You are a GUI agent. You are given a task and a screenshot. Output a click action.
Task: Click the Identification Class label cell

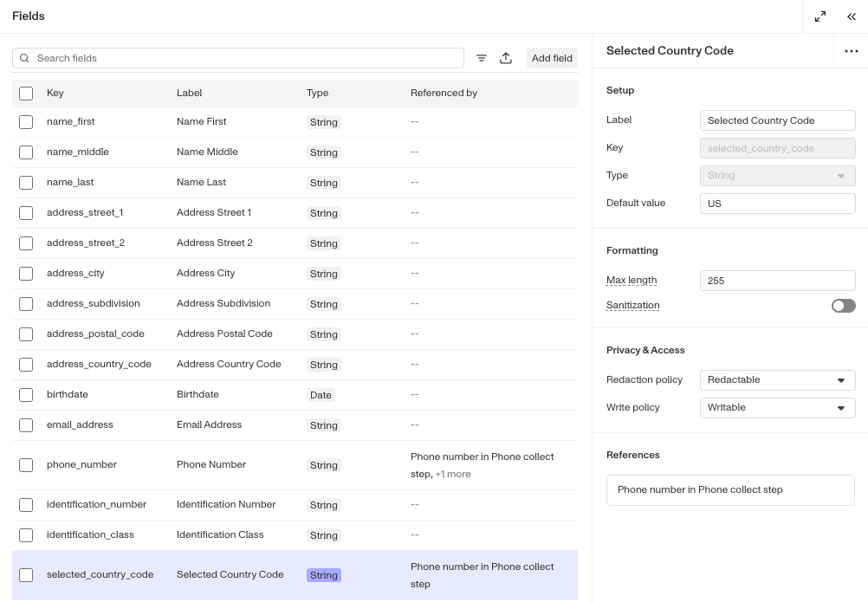tap(220, 534)
